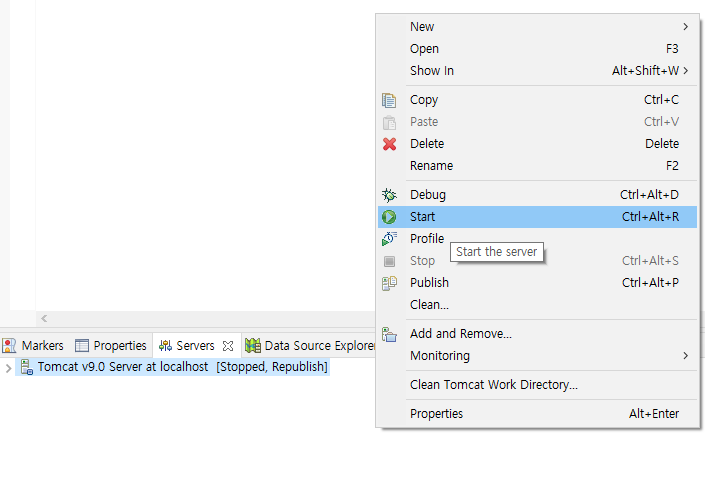Screen dimensions: 705x492
Task: Switch to the Servers tab
Action: (x=196, y=345)
